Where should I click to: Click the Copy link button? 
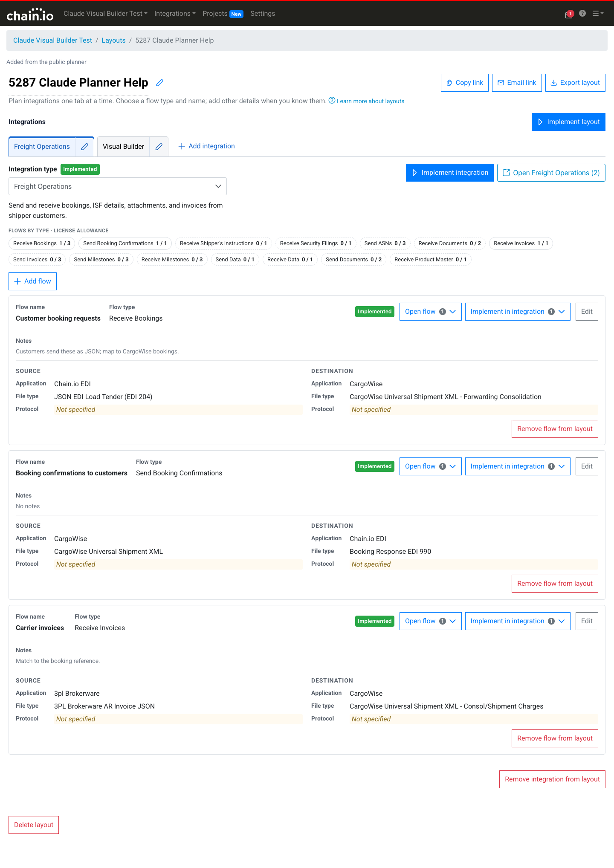pyautogui.click(x=465, y=83)
